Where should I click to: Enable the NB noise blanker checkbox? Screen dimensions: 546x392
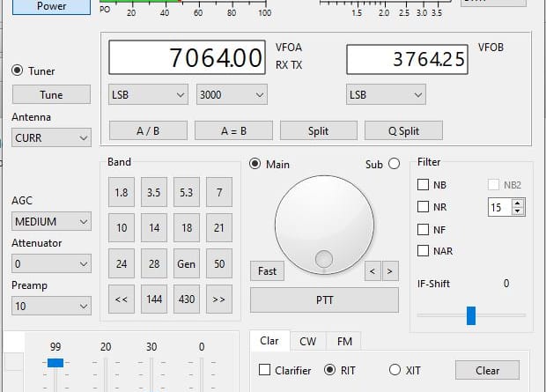[x=424, y=185]
